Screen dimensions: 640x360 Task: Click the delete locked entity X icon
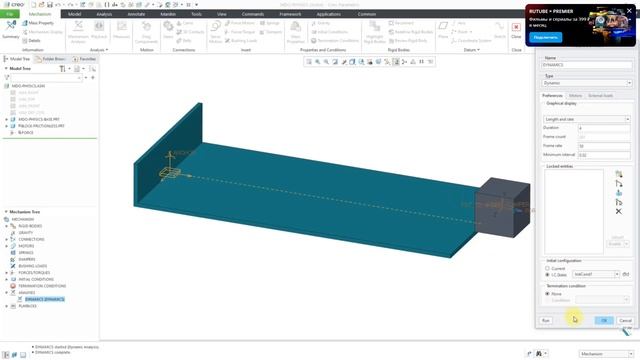pyautogui.click(x=618, y=211)
